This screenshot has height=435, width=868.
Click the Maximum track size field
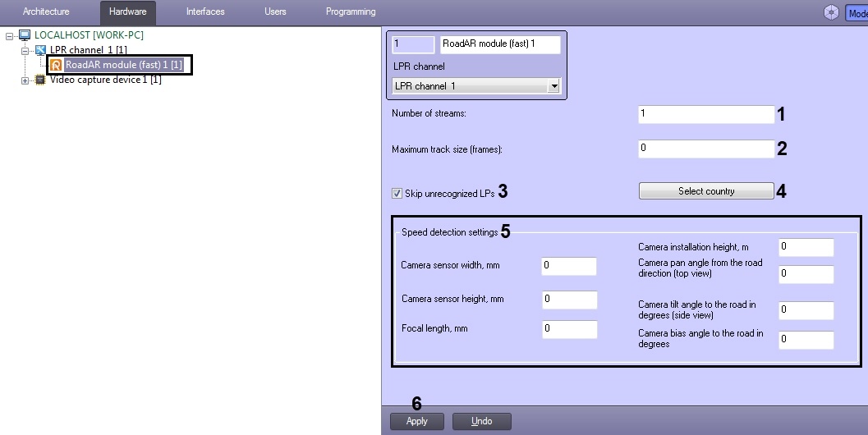point(705,149)
